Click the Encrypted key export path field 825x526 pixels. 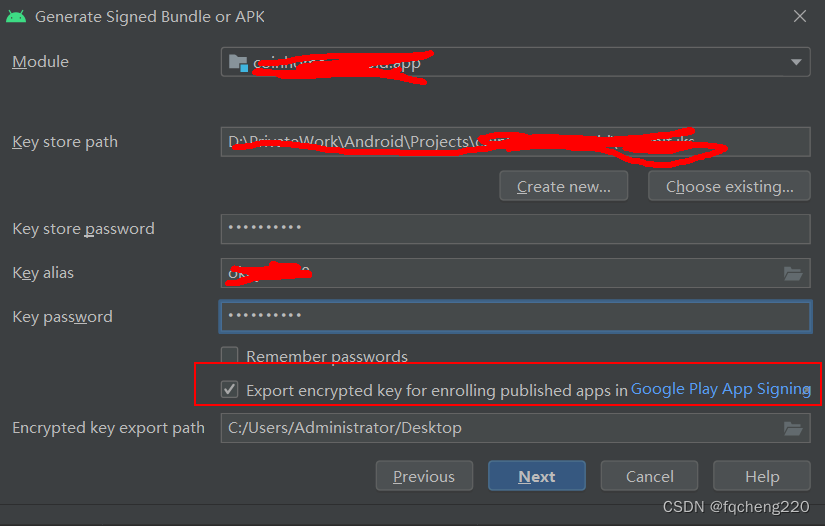500,429
